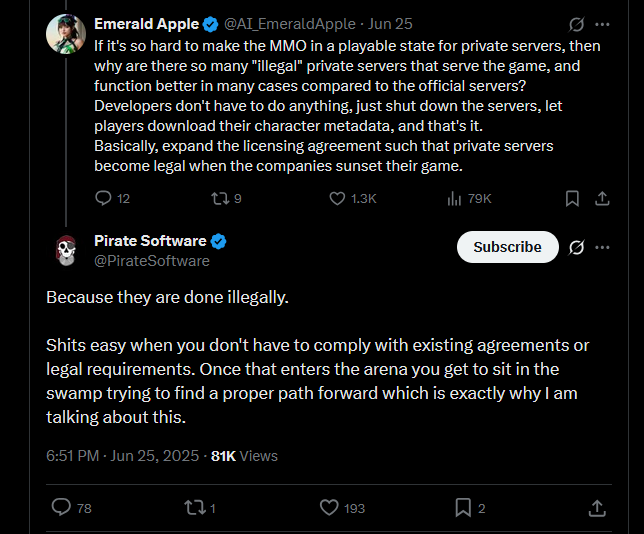Bookmark Pirate Software's post

(470, 508)
